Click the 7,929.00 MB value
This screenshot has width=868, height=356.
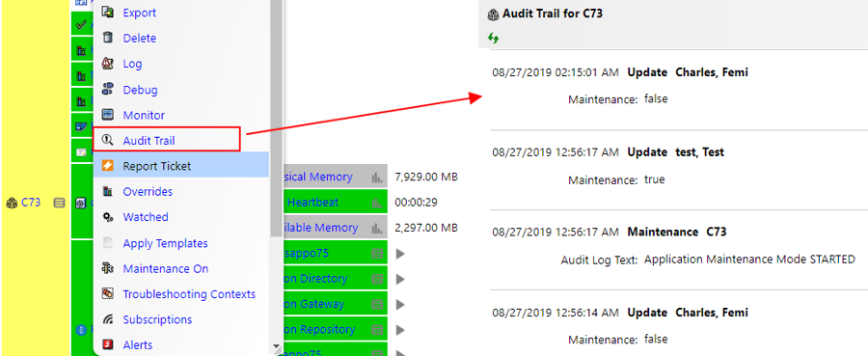pos(426,178)
